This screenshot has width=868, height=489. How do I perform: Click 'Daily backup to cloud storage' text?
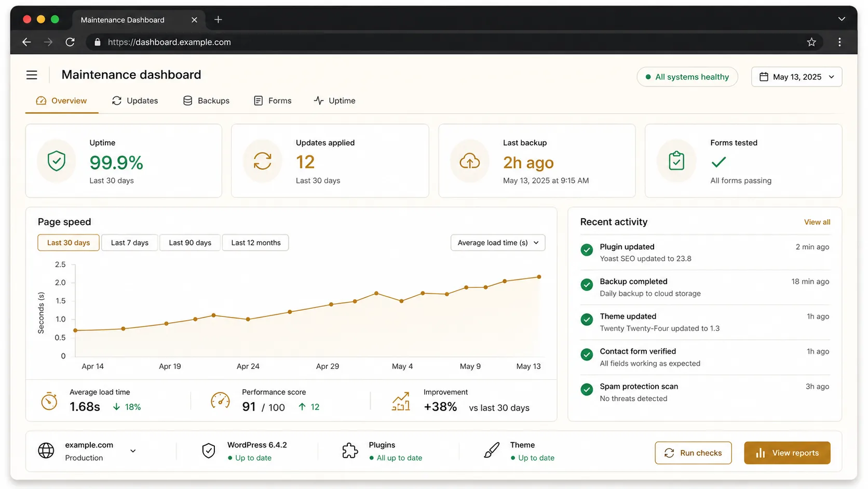[x=650, y=294]
